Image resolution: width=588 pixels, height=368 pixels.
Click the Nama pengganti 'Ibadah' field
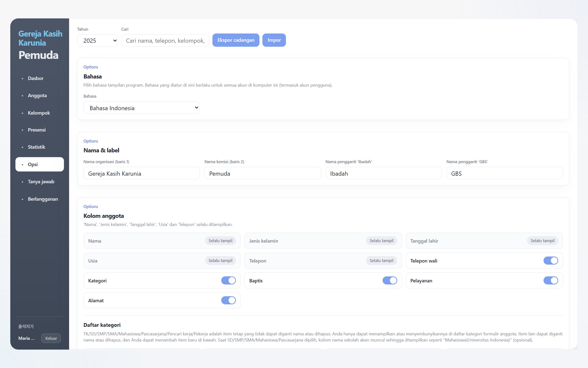(384, 173)
